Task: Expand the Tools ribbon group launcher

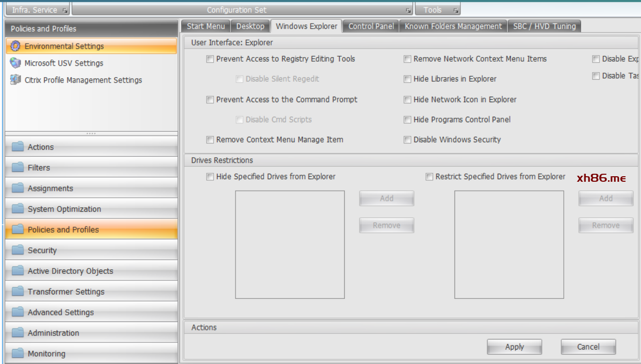Action: coord(456,11)
